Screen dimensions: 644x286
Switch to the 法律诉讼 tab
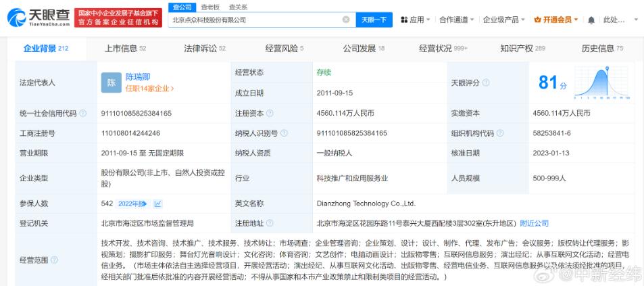tap(204, 48)
